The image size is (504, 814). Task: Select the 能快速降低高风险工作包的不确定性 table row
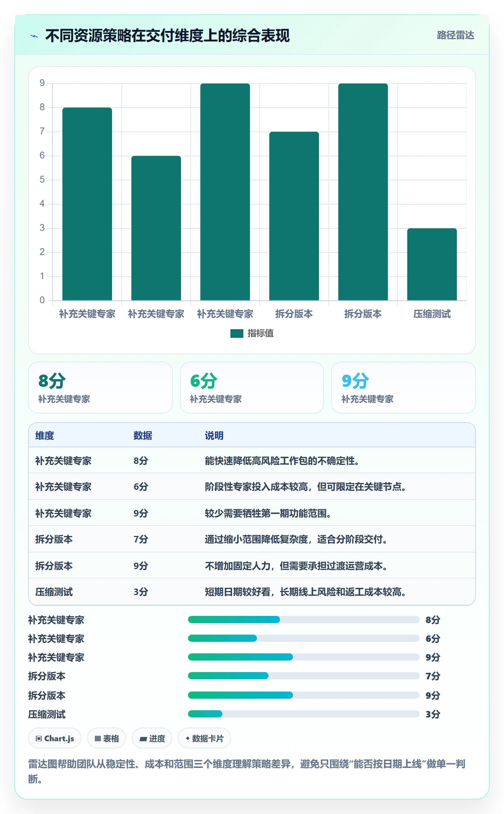252,460
